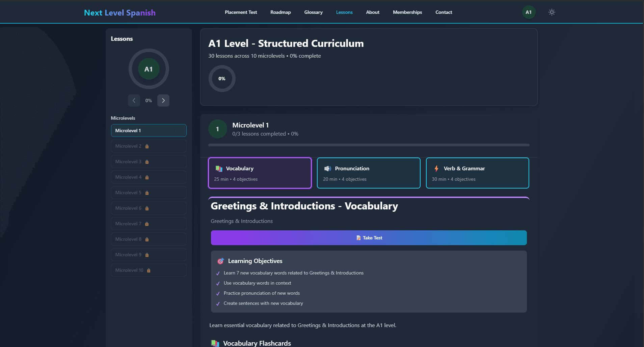Advance to next level with right chevron
644x347 pixels.
(163, 100)
